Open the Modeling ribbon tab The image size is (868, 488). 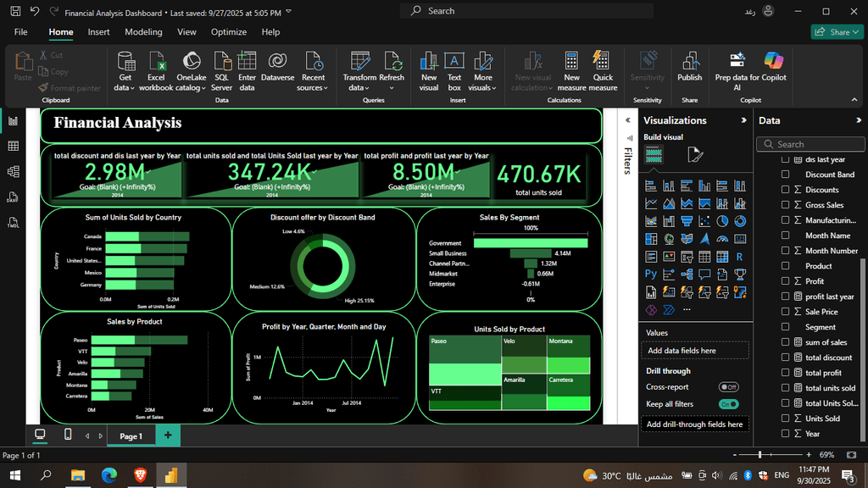point(143,32)
